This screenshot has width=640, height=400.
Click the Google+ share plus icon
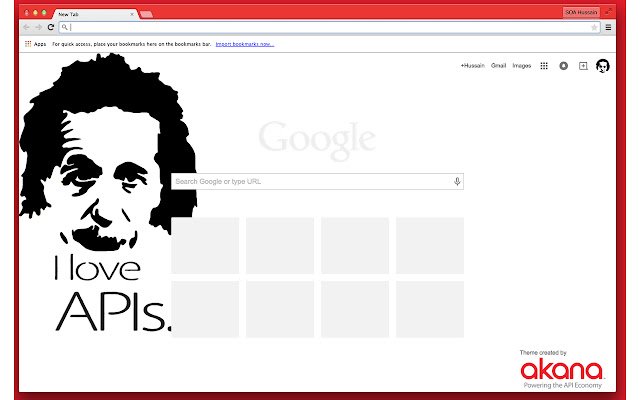click(583, 66)
